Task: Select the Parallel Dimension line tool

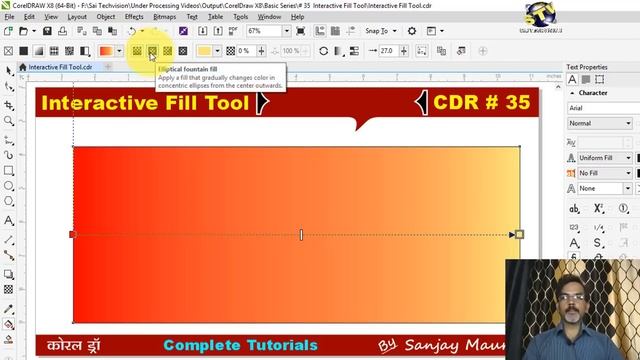Action: 9,239
